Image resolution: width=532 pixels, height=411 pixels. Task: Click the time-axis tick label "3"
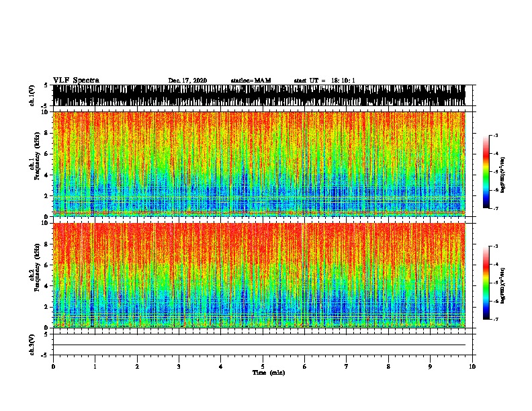(x=179, y=367)
